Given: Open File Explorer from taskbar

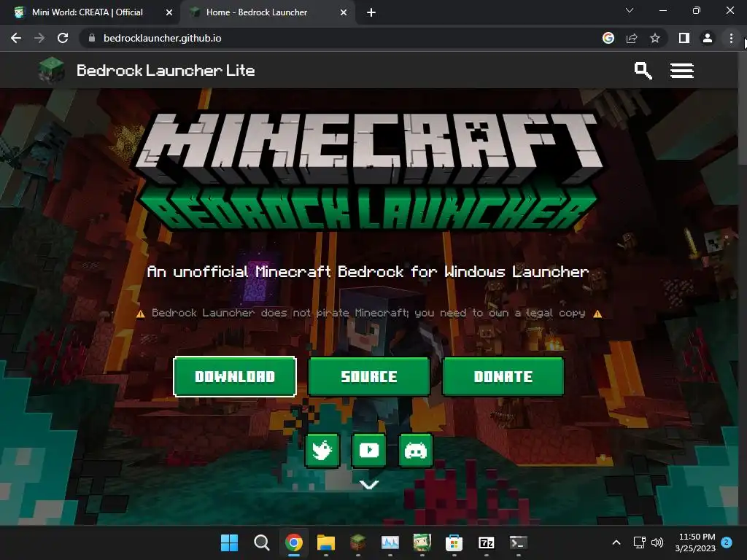Looking at the screenshot, I should pos(326,542).
